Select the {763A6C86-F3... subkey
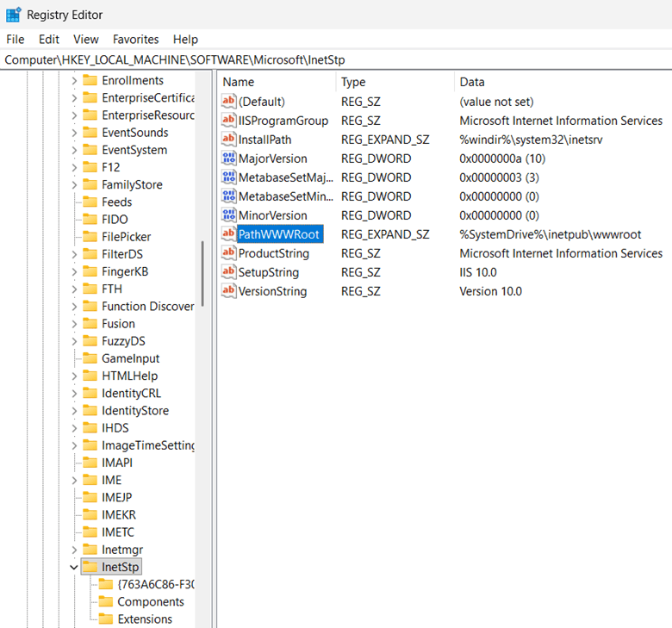Image resolution: width=672 pixels, height=628 pixels. click(155, 584)
